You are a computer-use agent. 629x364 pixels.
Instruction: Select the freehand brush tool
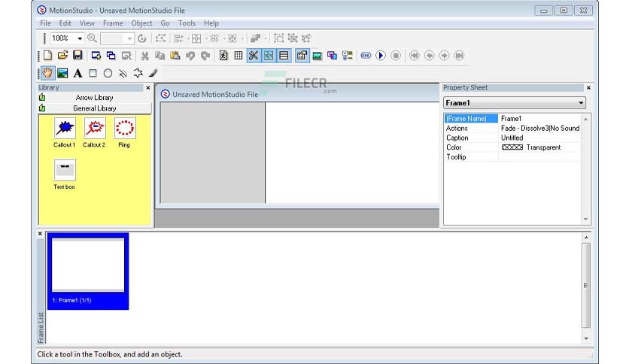click(153, 73)
